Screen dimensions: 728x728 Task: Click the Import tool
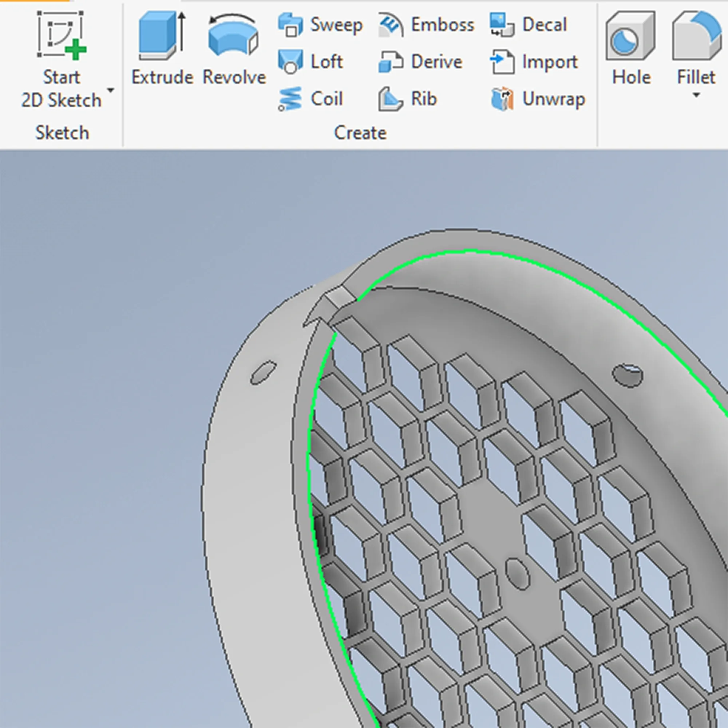click(x=534, y=62)
